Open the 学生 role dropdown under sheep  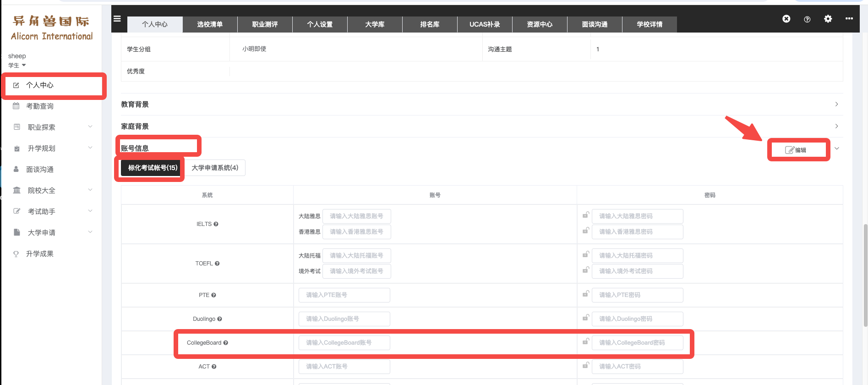coord(17,65)
